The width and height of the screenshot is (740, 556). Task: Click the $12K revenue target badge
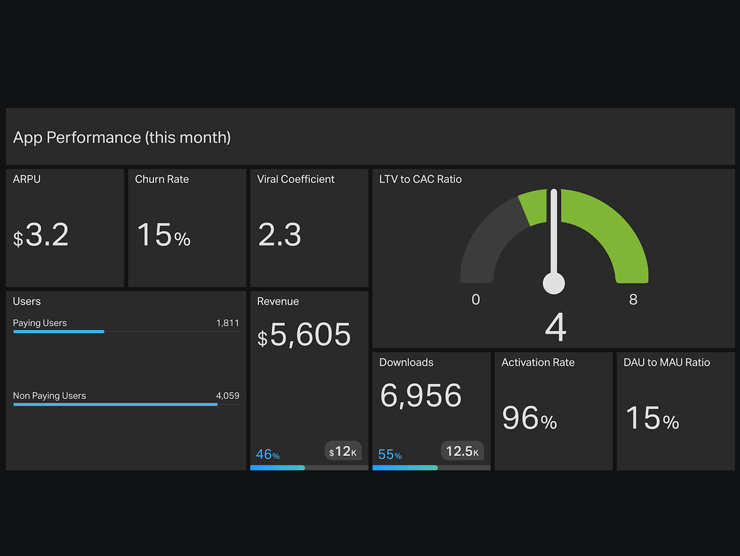[343, 451]
